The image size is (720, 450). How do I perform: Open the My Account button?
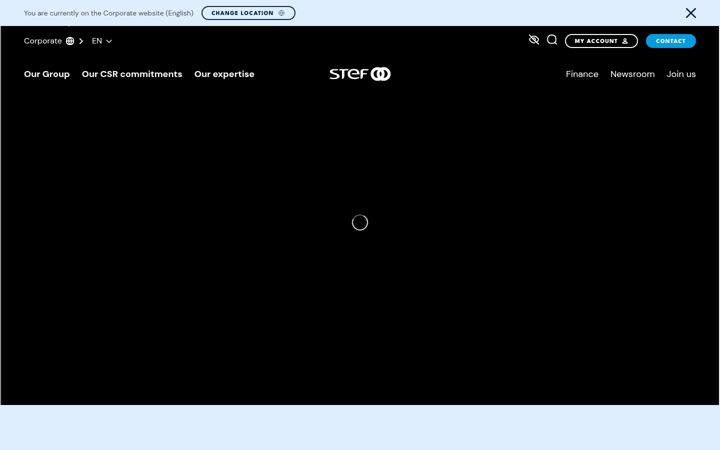point(601,41)
